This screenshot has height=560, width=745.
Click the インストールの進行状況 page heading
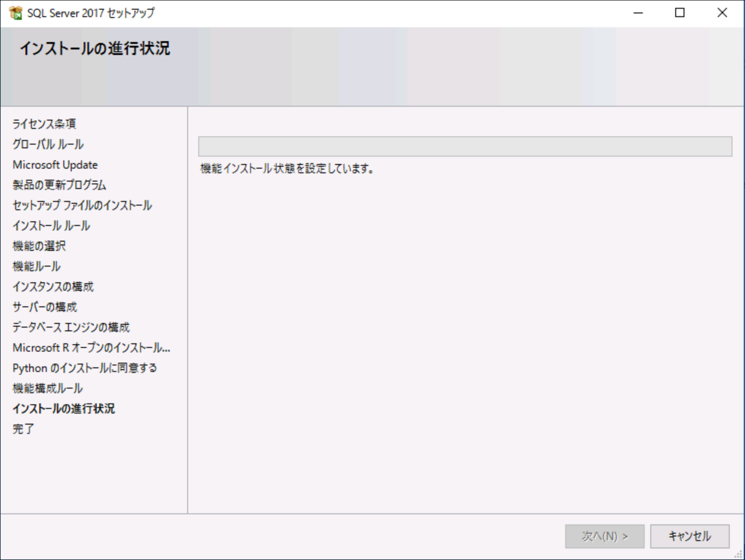95,49
